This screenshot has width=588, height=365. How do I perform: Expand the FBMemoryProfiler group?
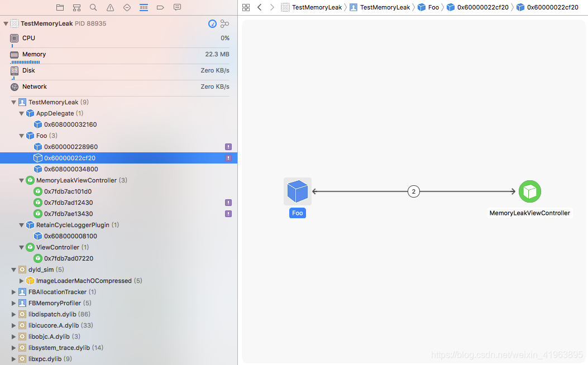click(x=13, y=303)
